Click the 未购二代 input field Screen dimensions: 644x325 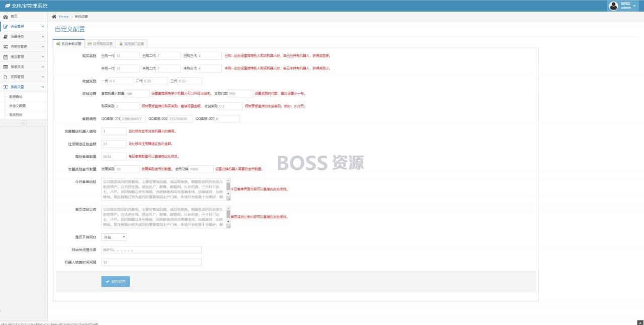(x=168, y=68)
